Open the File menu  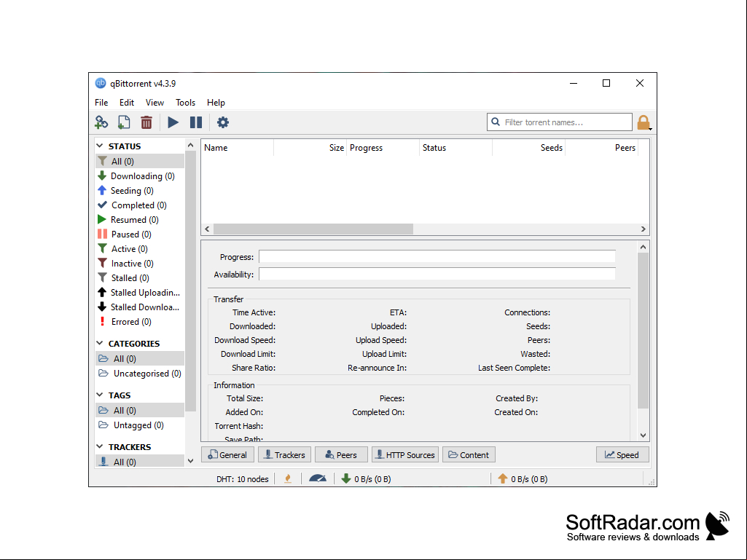coord(101,103)
